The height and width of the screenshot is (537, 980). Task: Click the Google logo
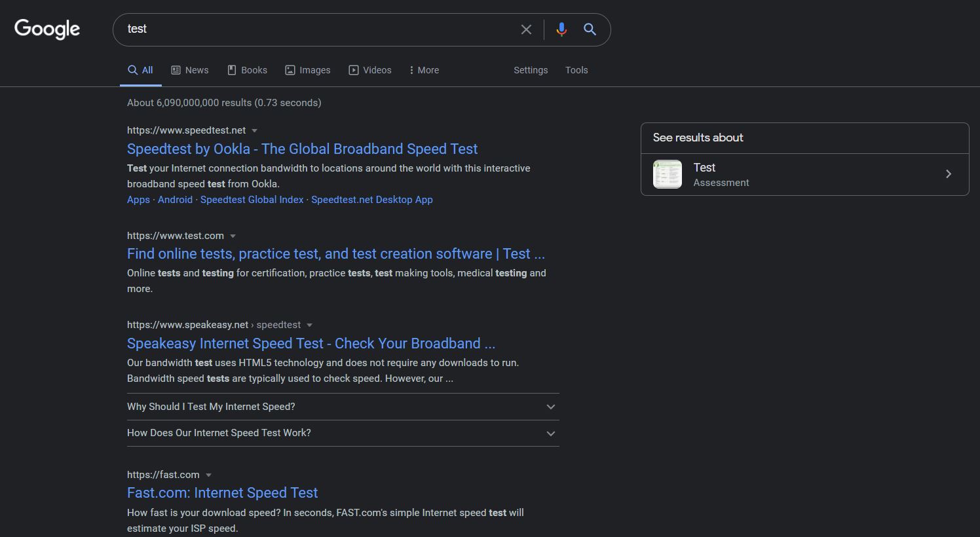(x=47, y=29)
